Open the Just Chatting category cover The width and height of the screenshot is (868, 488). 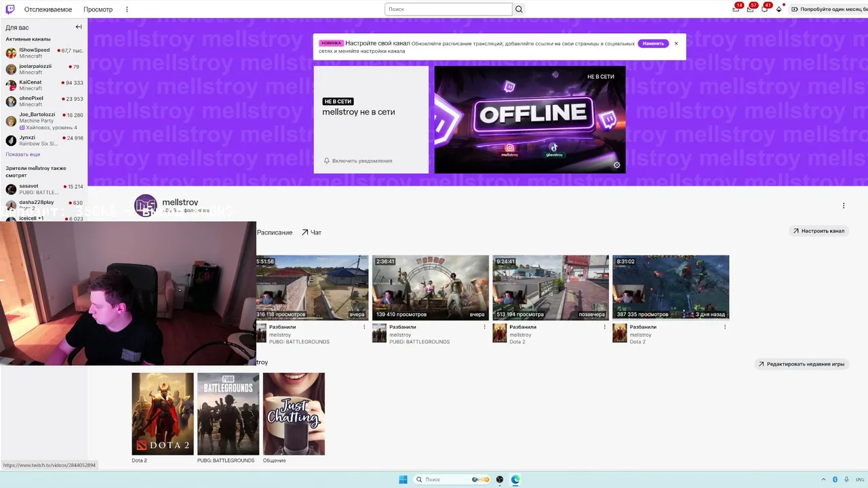point(294,413)
